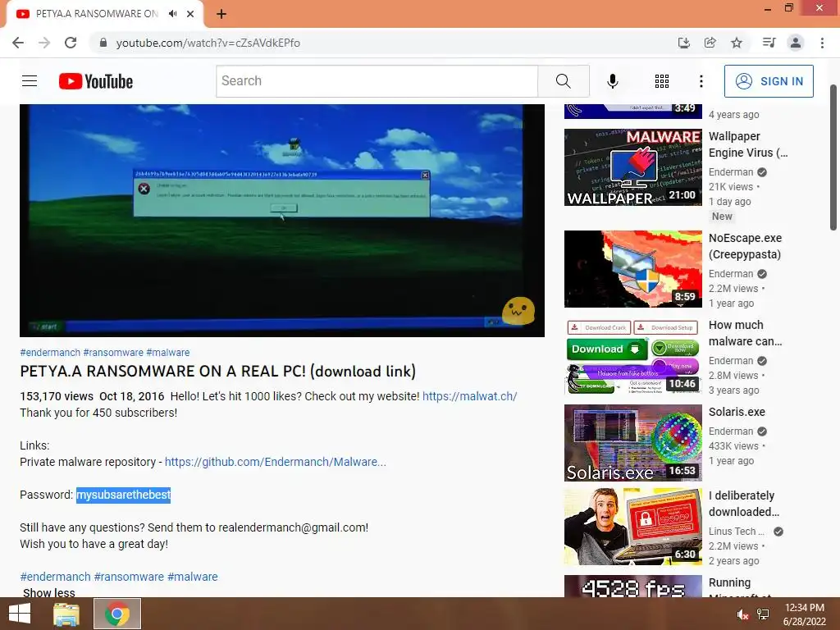Open Enderman channel under Wallpaper Engine Virus
This screenshot has height=630, width=840.
pyautogui.click(x=731, y=172)
